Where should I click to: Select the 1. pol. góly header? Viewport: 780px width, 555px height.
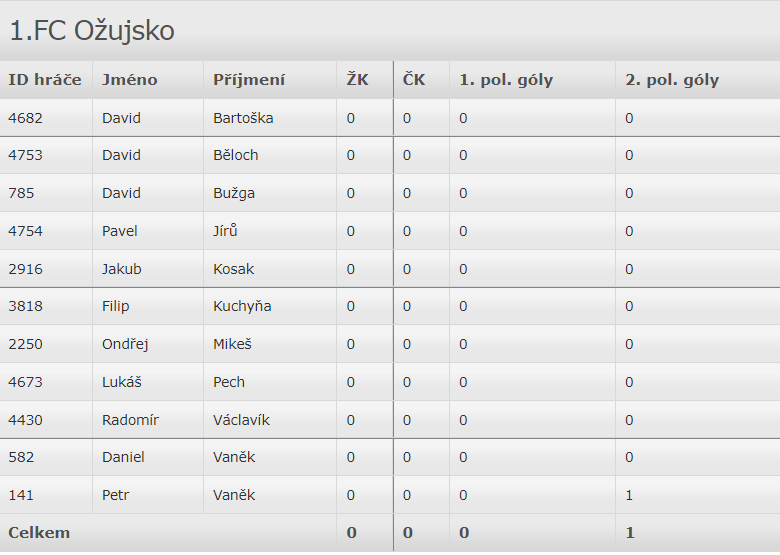point(506,80)
